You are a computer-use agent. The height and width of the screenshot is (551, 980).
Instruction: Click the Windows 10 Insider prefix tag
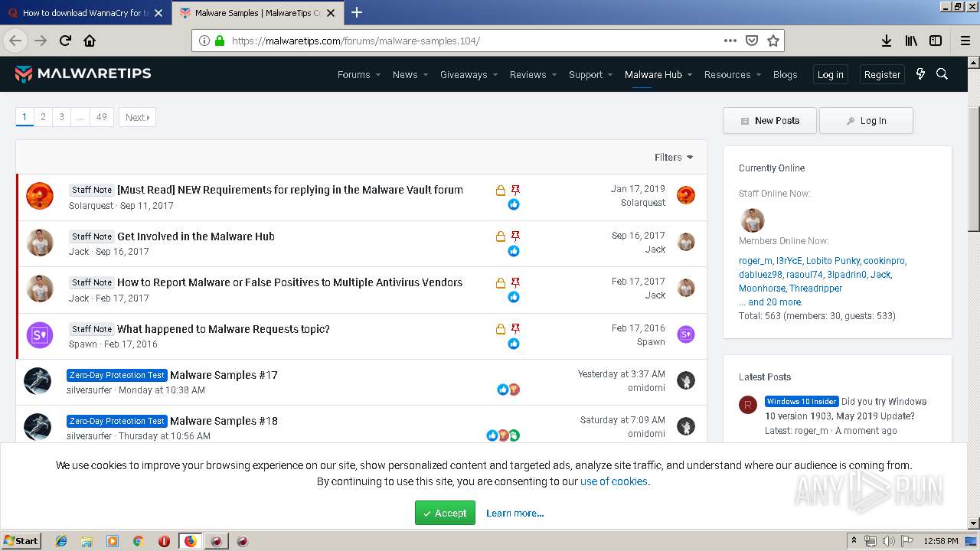point(802,401)
